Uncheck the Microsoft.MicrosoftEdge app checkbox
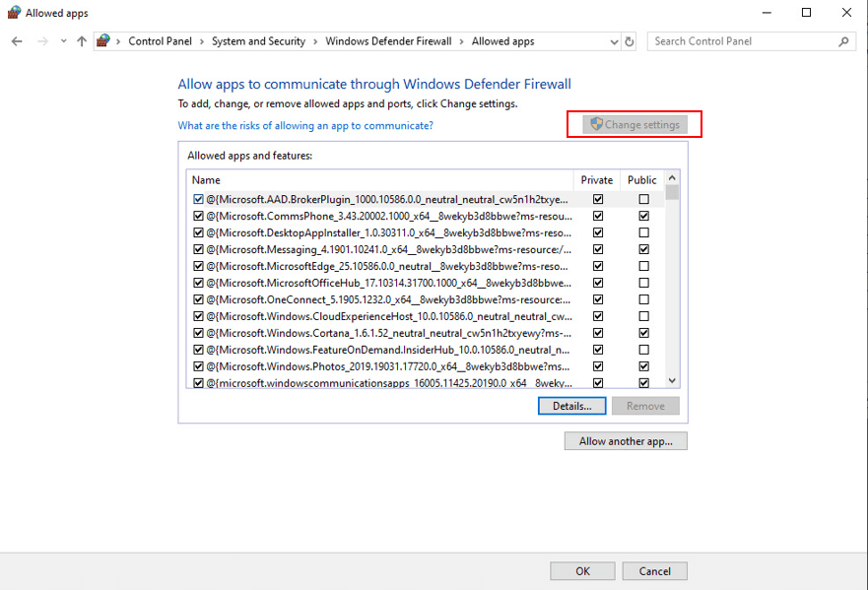 pos(199,266)
